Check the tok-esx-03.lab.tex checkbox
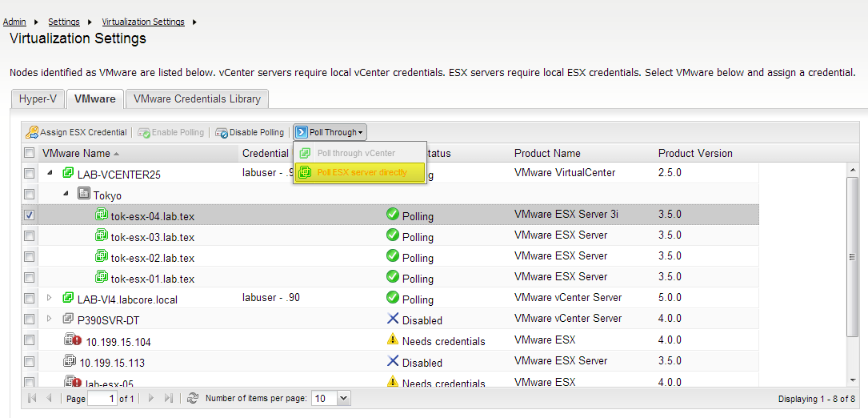The height and width of the screenshot is (418, 868). point(30,235)
